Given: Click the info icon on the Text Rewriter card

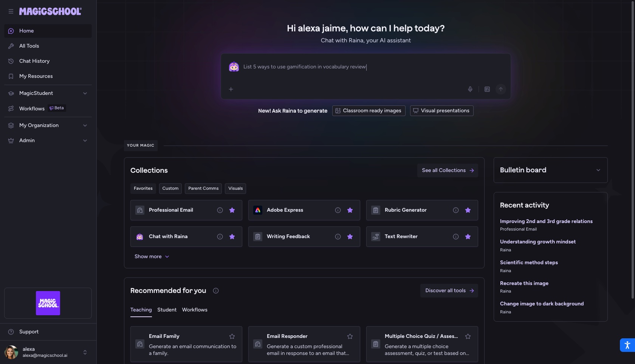Looking at the screenshot, I should pyautogui.click(x=456, y=237).
